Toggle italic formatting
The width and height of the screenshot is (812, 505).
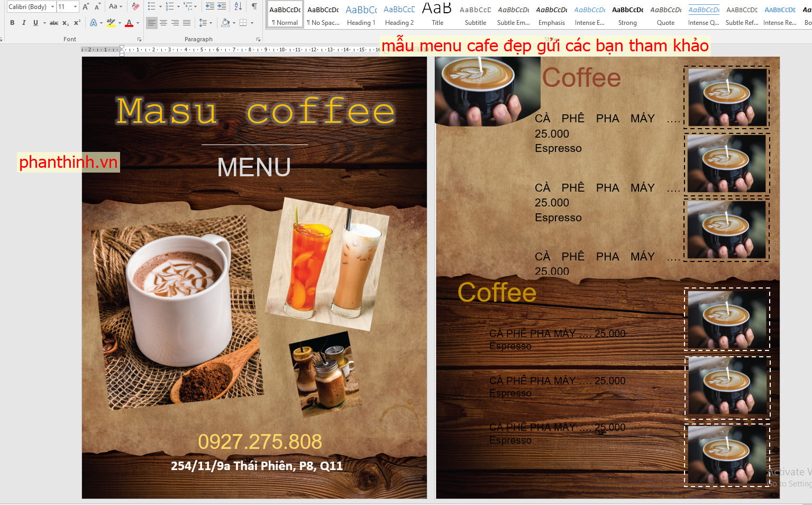tap(24, 23)
